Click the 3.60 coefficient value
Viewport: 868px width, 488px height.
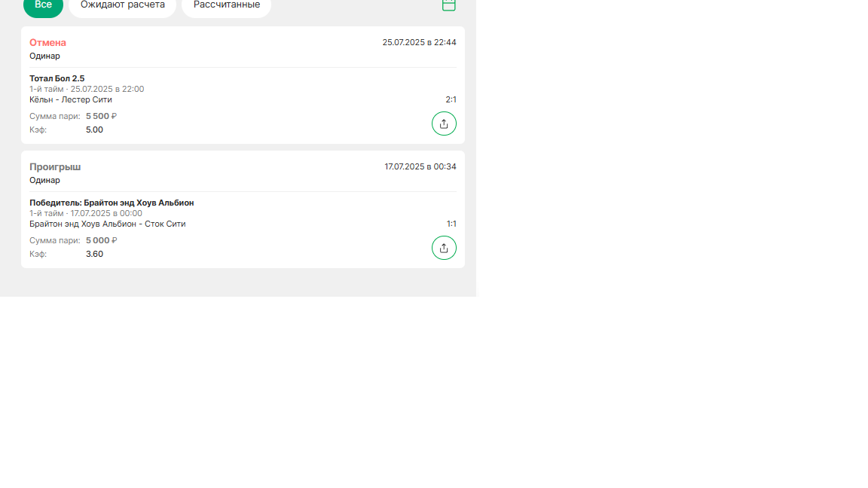[x=94, y=255]
